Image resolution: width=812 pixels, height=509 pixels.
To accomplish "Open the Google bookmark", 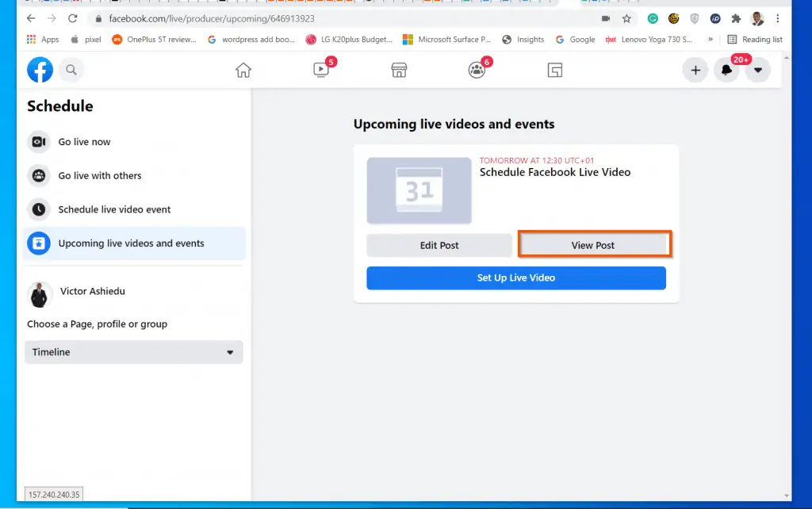I will pos(576,40).
